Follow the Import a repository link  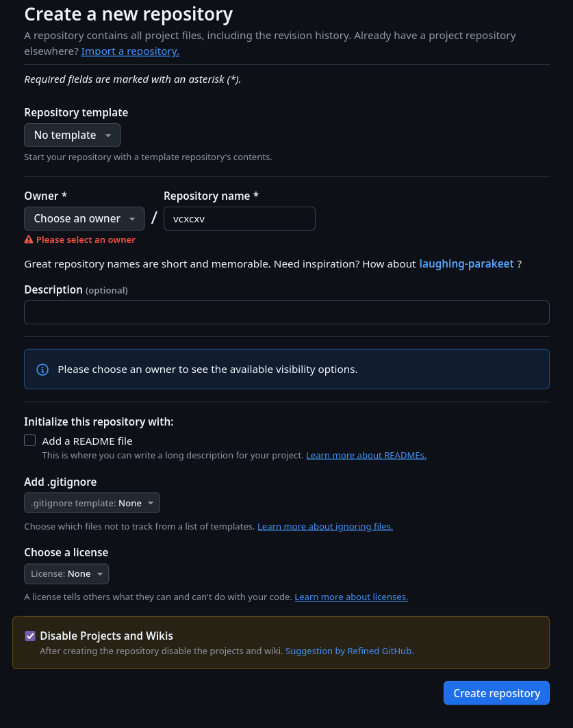pyautogui.click(x=130, y=51)
